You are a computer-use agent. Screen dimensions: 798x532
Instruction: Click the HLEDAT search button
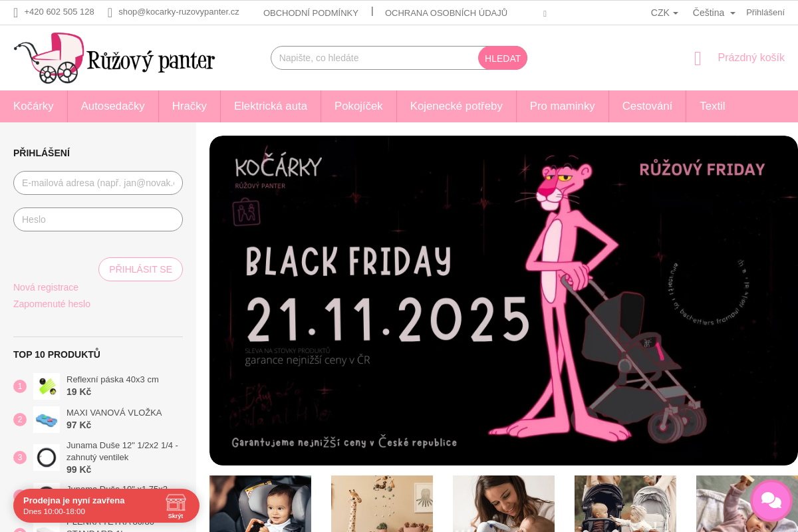(x=503, y=58)
